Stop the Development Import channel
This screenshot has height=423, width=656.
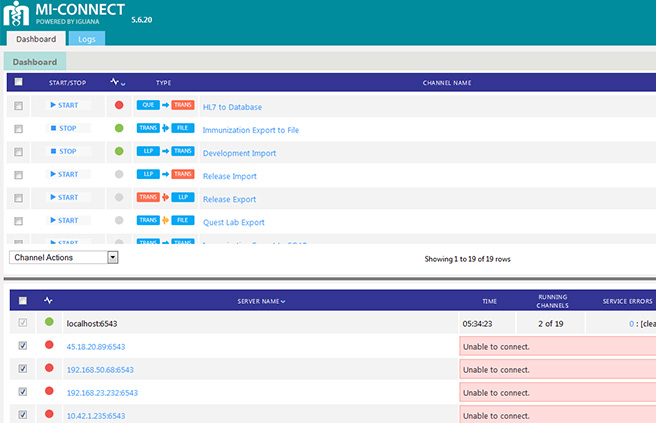pos(62,152)
